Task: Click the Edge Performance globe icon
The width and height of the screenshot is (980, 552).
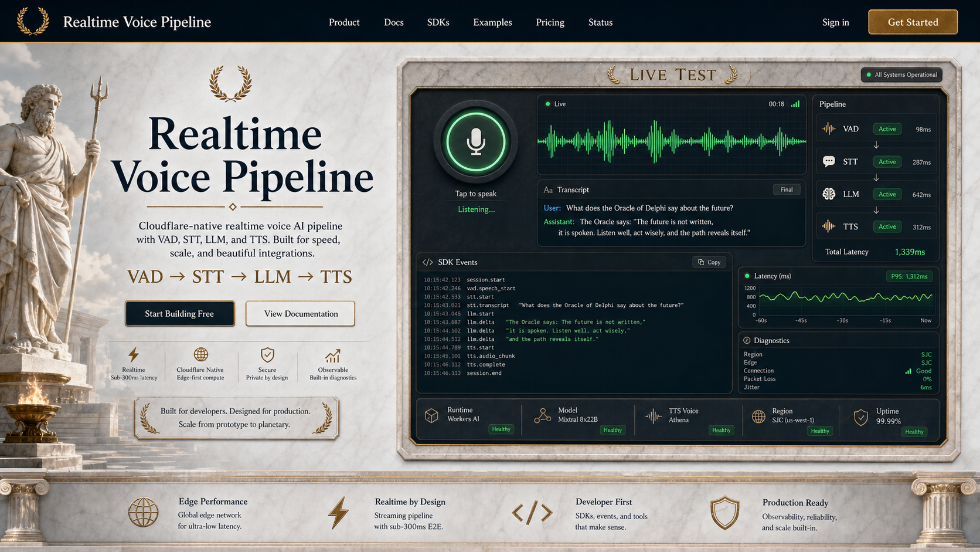Action: tap(144, 513)
